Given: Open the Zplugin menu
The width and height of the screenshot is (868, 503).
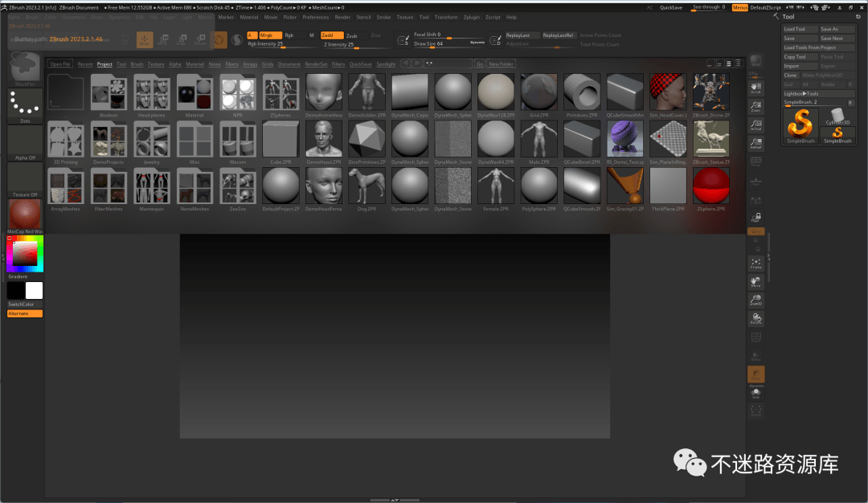Looking at the screenshot, I should (472, 17).
